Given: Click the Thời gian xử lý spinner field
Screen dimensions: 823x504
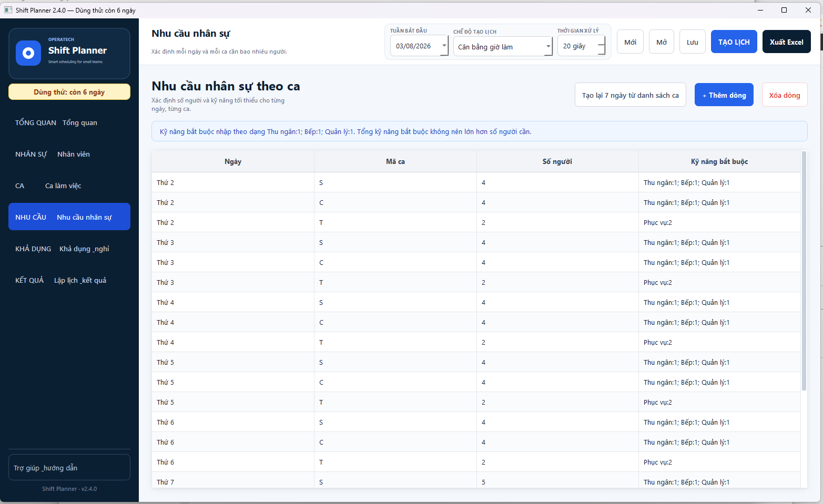Looking at the screenshot, I should 582,46.
